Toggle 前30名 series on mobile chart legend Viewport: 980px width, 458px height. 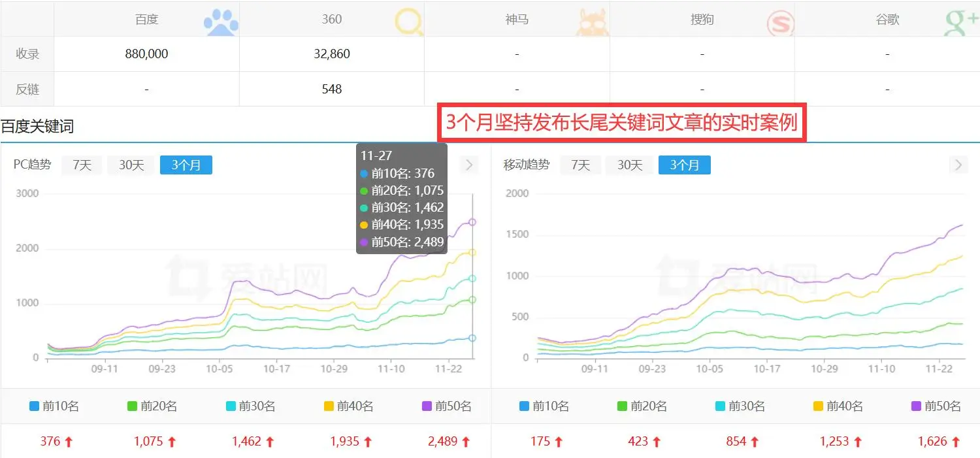pos(720,406)
